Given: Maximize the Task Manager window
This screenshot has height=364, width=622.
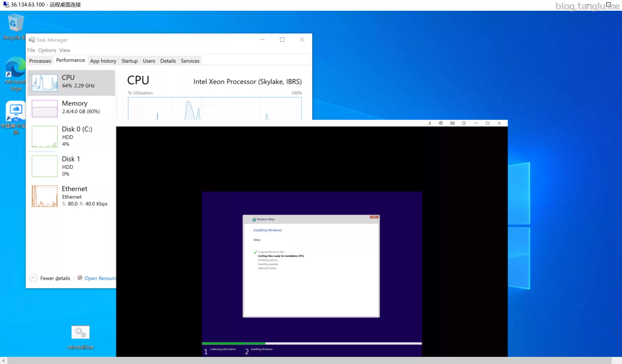Looking at the screenshot, I should [x=282, y=40].
